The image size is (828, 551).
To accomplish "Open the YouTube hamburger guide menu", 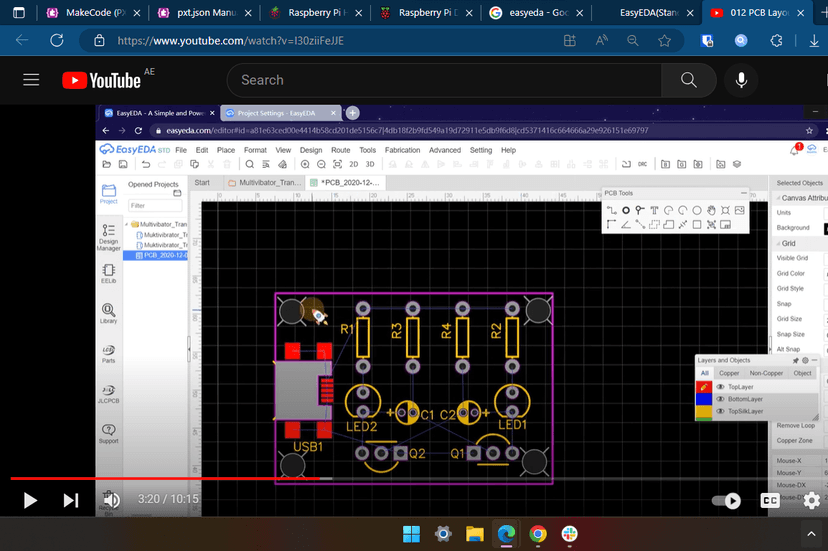I will (x=31, y=80).
